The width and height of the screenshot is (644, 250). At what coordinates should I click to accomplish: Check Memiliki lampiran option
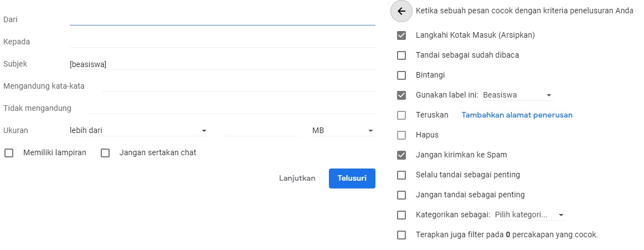pyautogui.click(x=9, y=153)
